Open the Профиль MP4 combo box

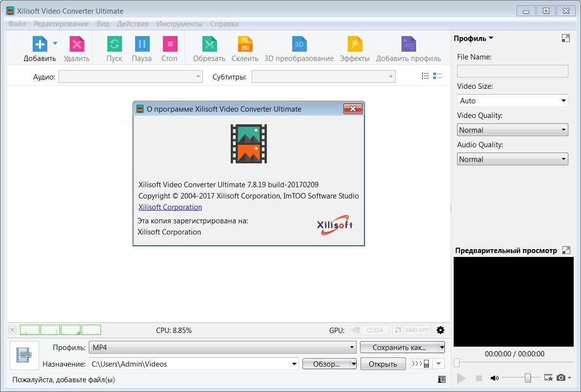coord(222,347)
